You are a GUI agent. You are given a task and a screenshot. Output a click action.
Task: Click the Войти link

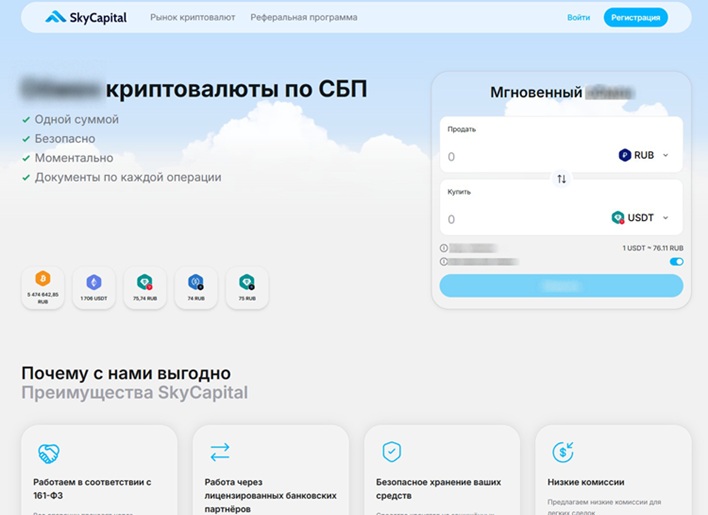coord(578,17)
